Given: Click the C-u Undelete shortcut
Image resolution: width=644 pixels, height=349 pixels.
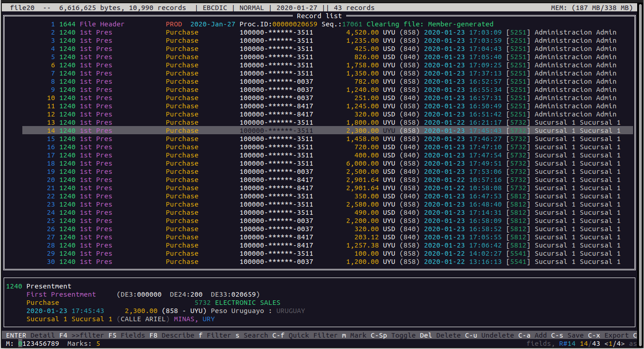Looking at the screenshot, I should 490,335.
